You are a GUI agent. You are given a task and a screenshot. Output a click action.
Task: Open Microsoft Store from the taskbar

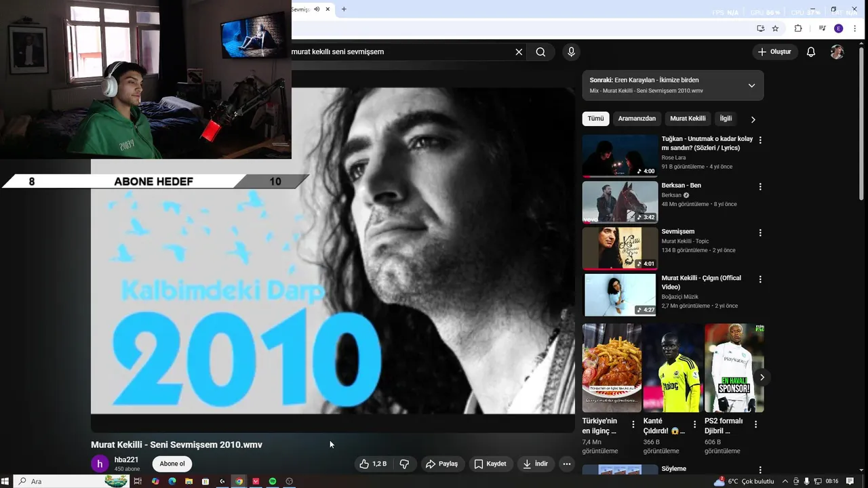point(205,481)
